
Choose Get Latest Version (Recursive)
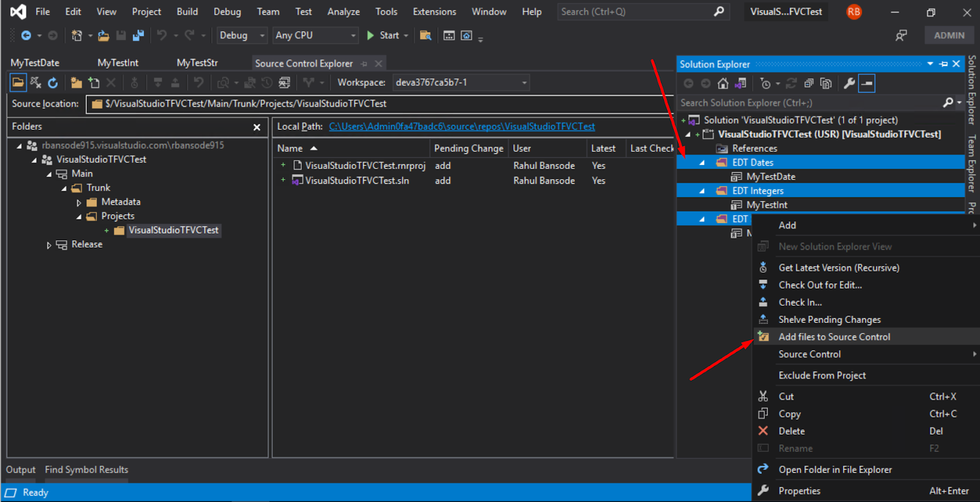(865, 268)
